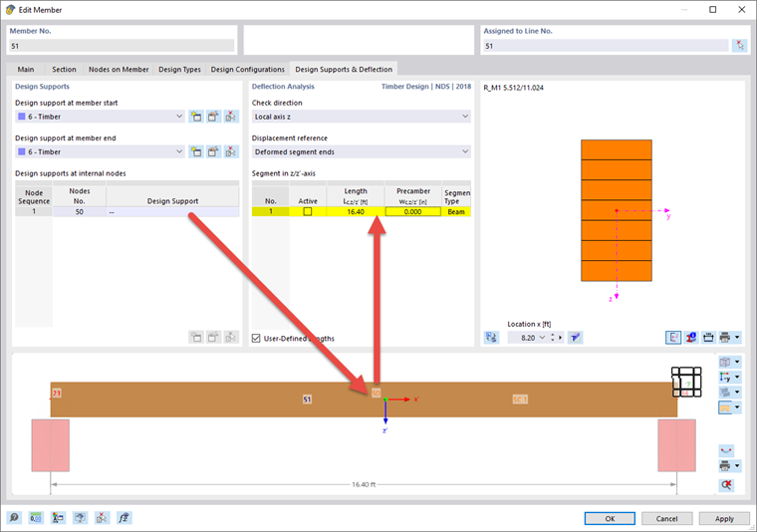Click the units and decimals 0.00 icon
Image resolution: width=757 pixels, height=532 pixels.
pyautogui.click(x=36, y=518)
